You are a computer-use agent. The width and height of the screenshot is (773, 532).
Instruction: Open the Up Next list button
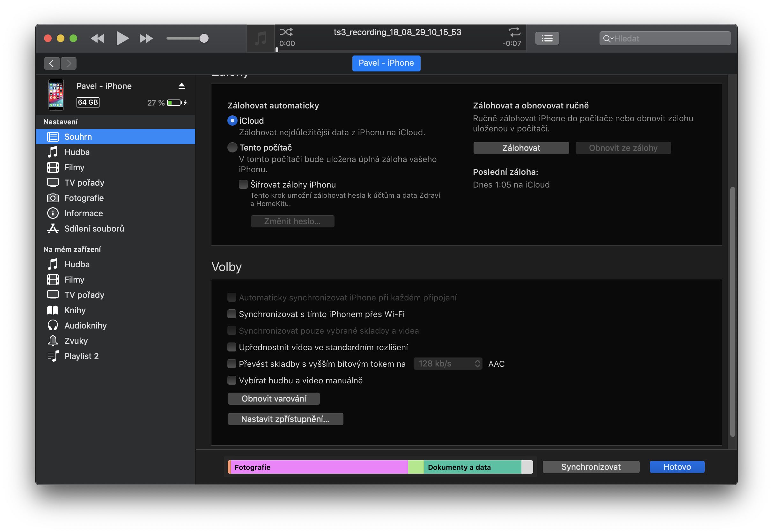tap(547, 38)
